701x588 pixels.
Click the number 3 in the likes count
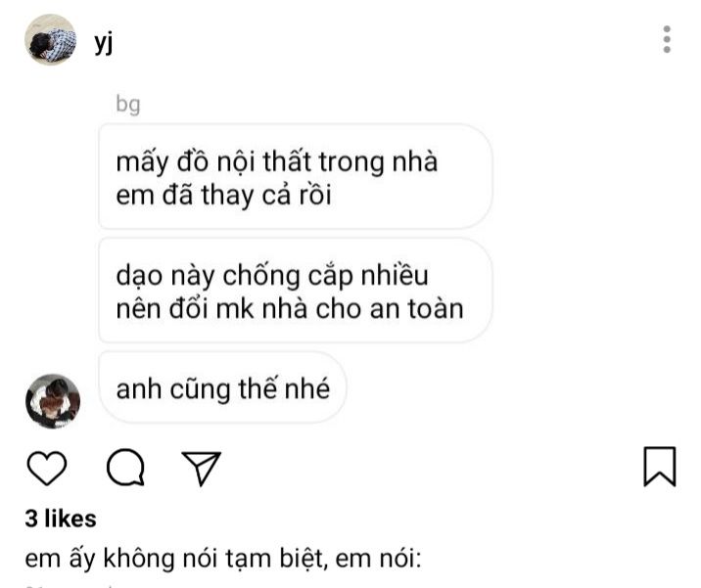point(31,519)
